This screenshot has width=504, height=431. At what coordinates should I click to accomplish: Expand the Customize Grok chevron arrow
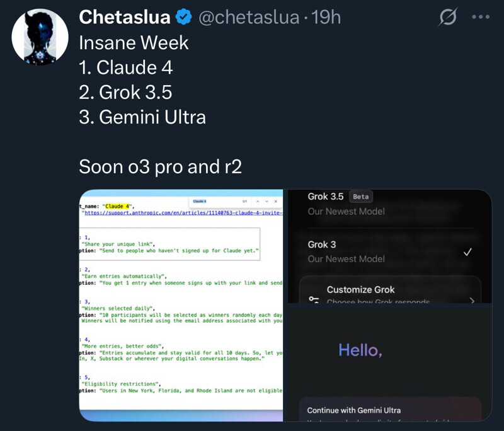click(471, 301)
